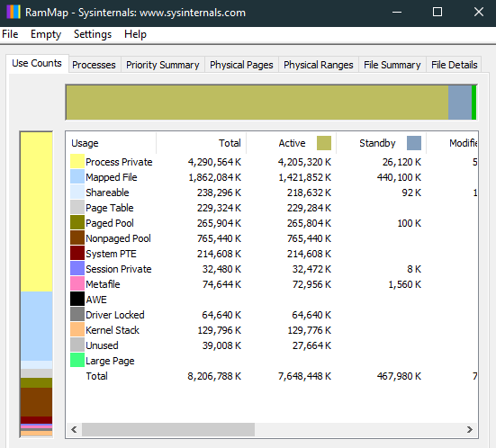Viewport: 496px width, 448px height.
Task: Open the Settings menu
Action: pyautogui.click(x=93, y=34)
